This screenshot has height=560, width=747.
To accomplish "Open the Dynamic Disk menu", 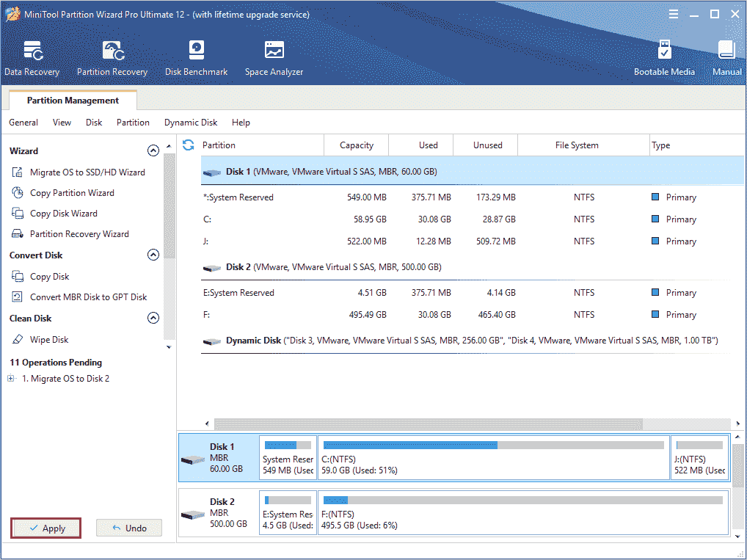I will pyautogui.click(x=190, y=123).
